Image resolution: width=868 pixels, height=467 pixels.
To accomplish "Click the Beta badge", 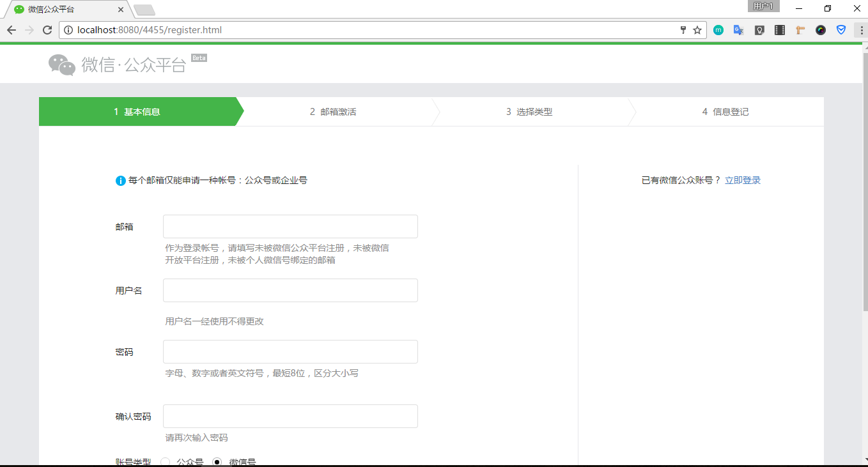I will click(199, 58).
